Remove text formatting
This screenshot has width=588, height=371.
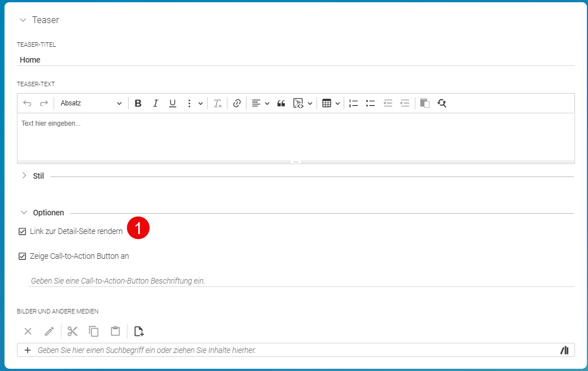(x=217, y=103)
